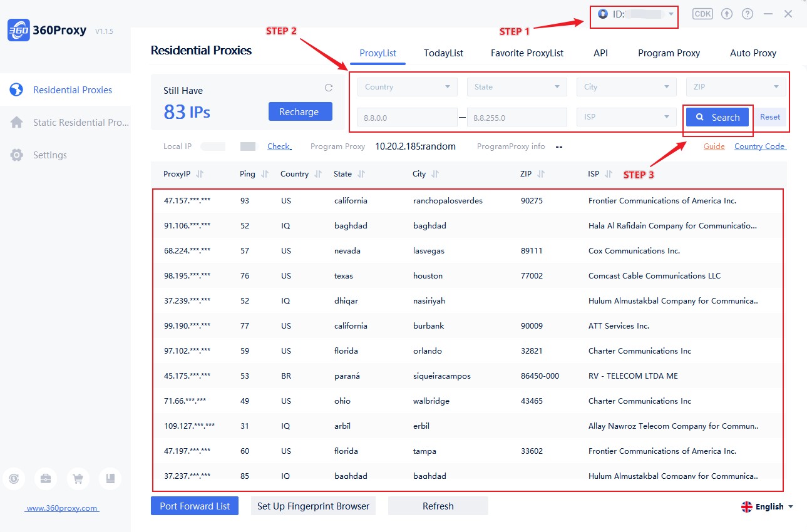Select Residential Proxies in the sidebar
The image size is (807, 532).
tap(65, 90)
